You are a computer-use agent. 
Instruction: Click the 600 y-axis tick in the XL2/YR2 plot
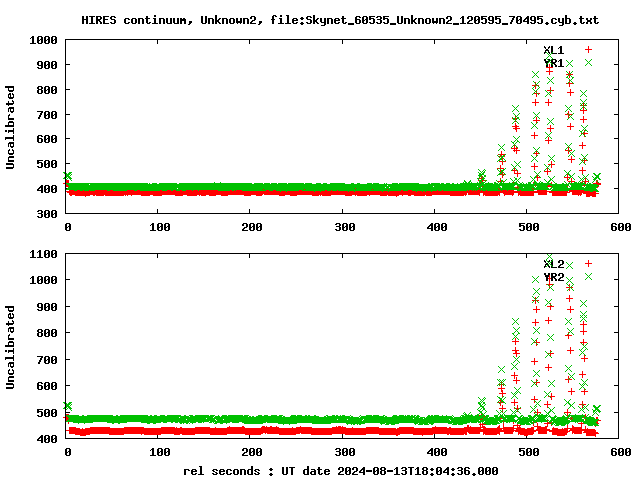tap(47, 386)
